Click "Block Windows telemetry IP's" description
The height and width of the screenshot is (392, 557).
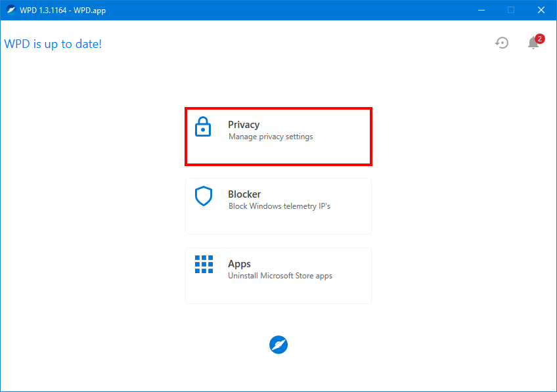(279, 206)
